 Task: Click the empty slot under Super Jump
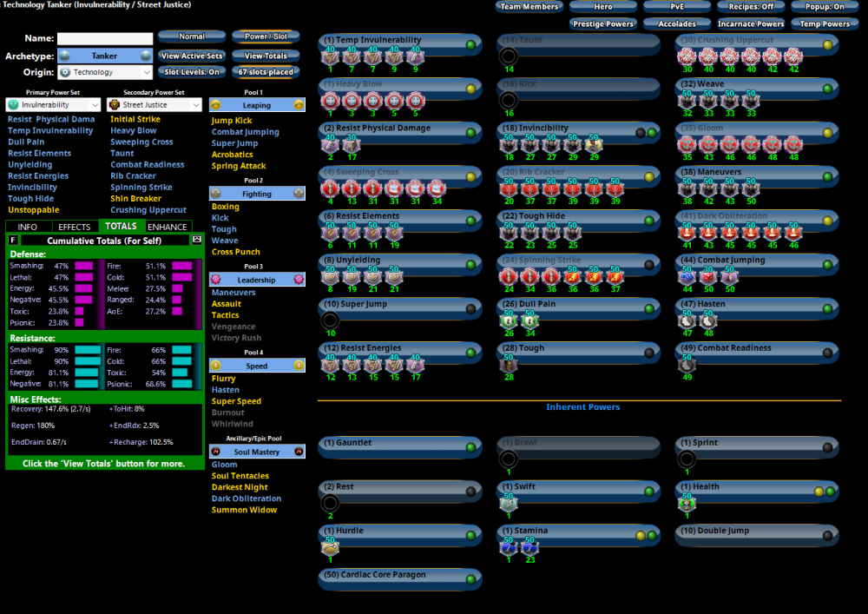[x=330, y=320]
